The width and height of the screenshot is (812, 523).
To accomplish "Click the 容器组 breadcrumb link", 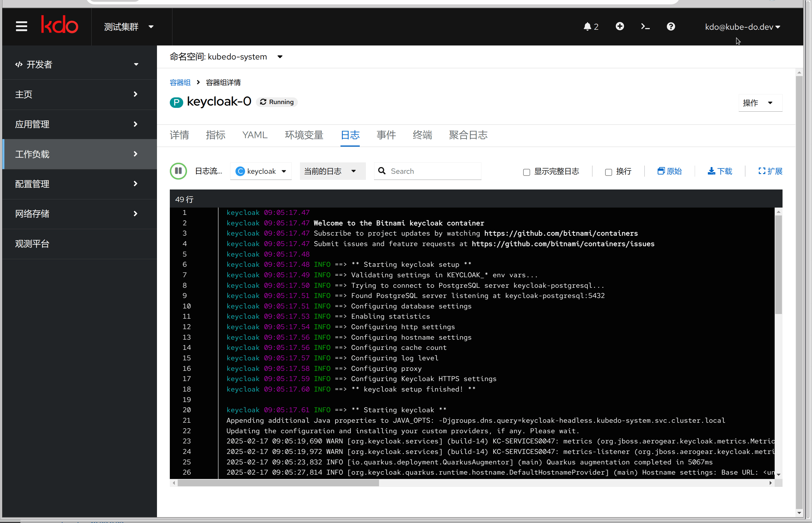I will pos(180,83).
